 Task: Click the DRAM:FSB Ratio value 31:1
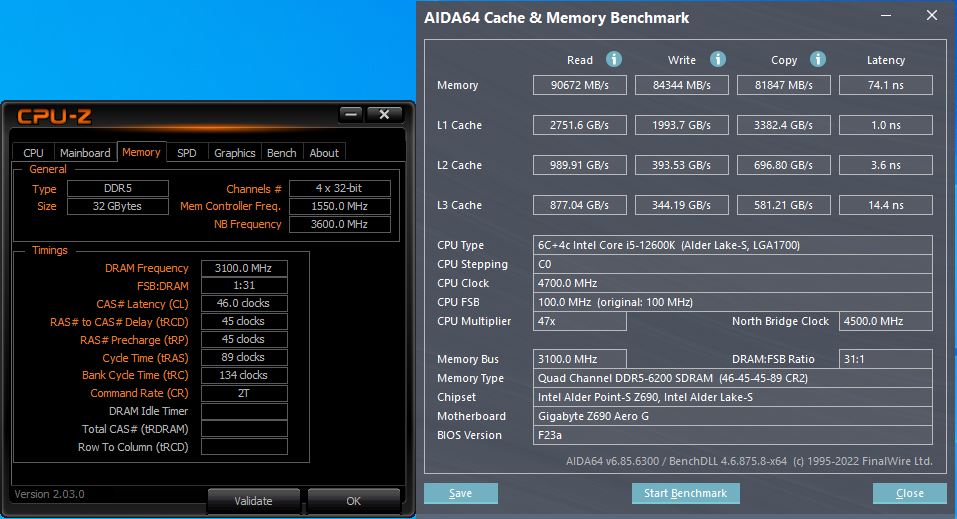(x=886, y=359)
